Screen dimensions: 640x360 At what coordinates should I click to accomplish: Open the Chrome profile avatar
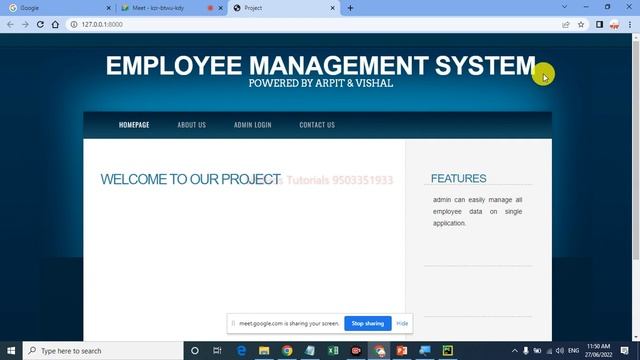(614, 24)
